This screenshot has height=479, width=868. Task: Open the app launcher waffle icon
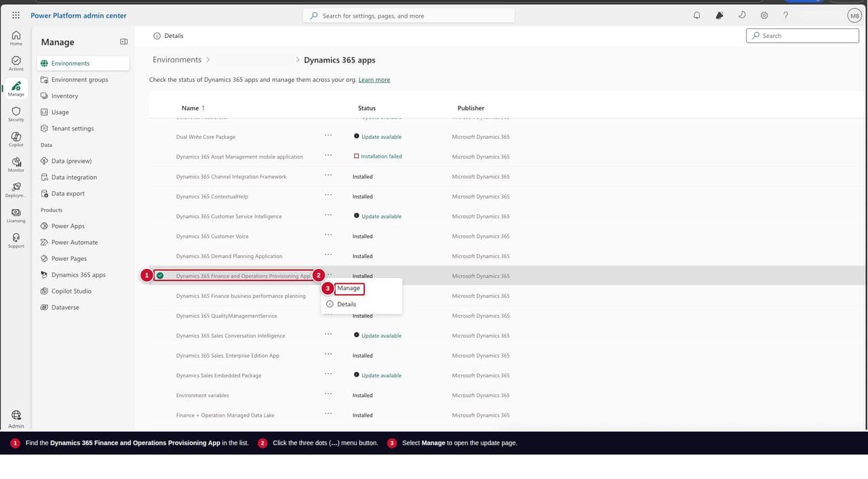[x=16, y=16]
